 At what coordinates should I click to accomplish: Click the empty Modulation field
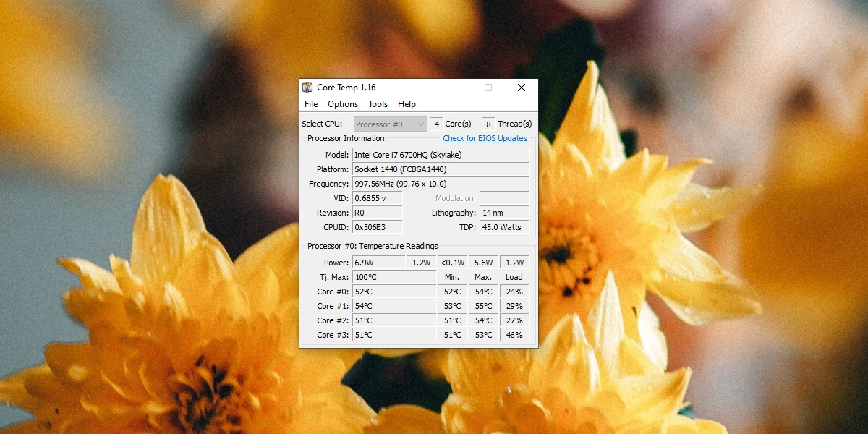click(504, 198)
